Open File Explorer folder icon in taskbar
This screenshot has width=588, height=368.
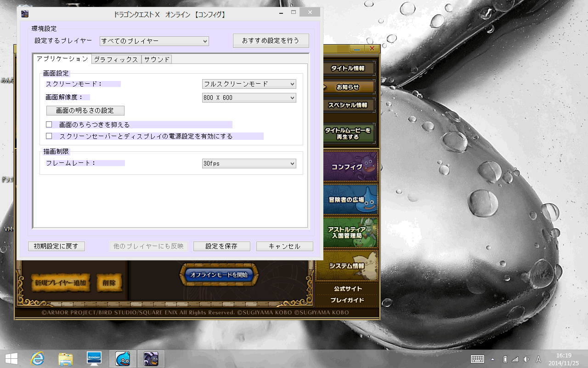66,358
